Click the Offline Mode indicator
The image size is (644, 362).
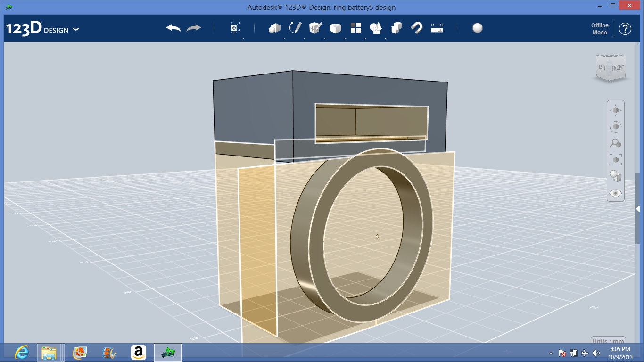click(x=600, y=29)
